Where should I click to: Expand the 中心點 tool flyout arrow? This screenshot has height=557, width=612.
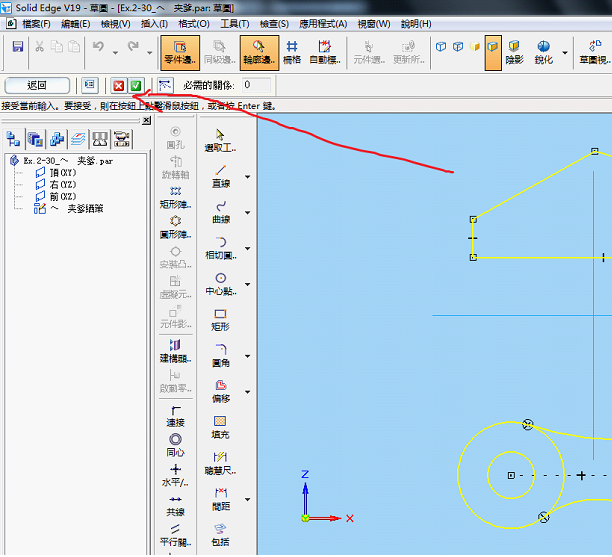tap(247, 284)
